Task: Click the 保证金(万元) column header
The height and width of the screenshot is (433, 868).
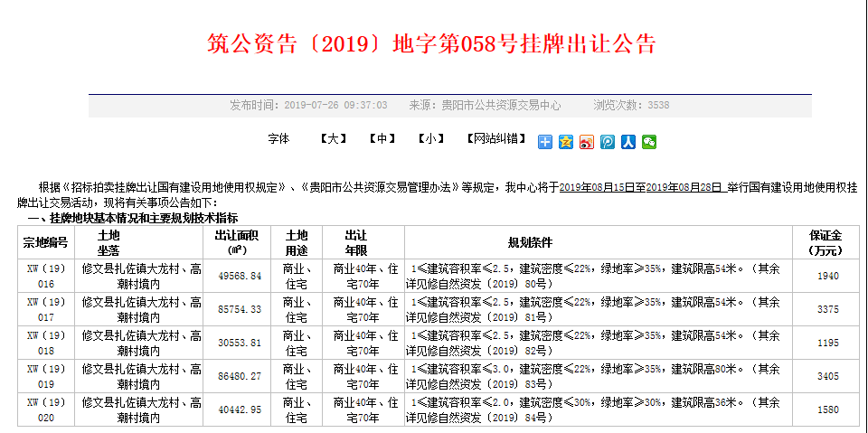Action: (827, 242)
